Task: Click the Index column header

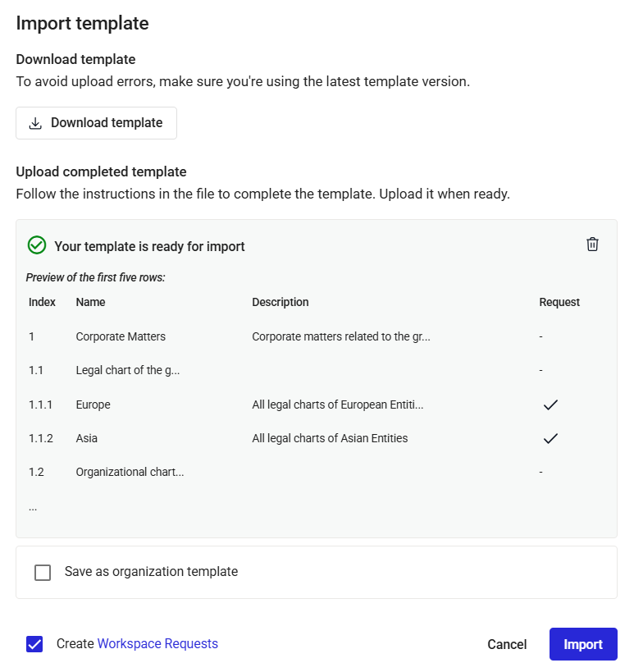Action: (x=42, y=302)
